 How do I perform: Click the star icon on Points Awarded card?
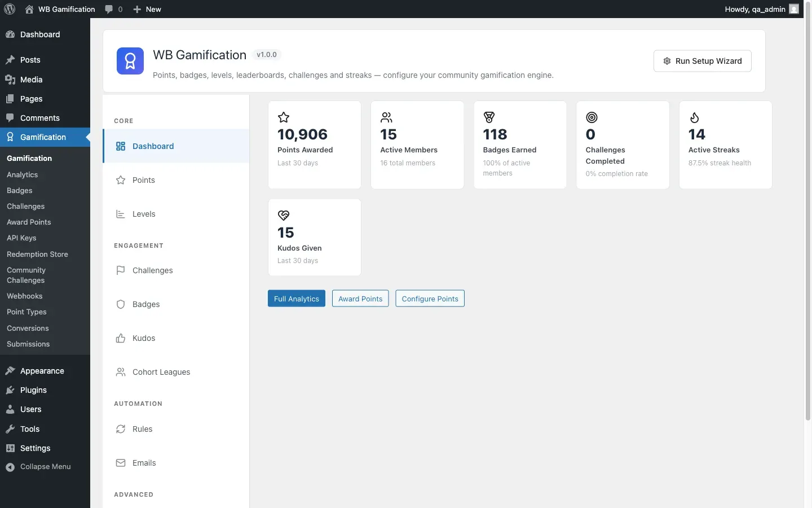point(284,117)
